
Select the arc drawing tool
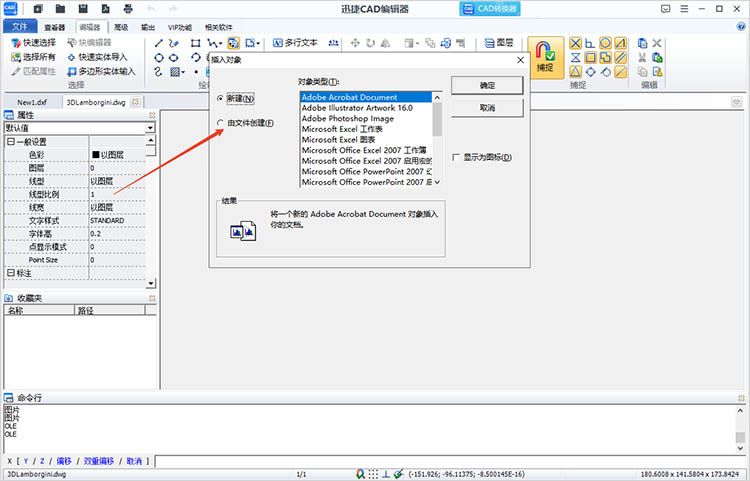(x=195, y=58)
